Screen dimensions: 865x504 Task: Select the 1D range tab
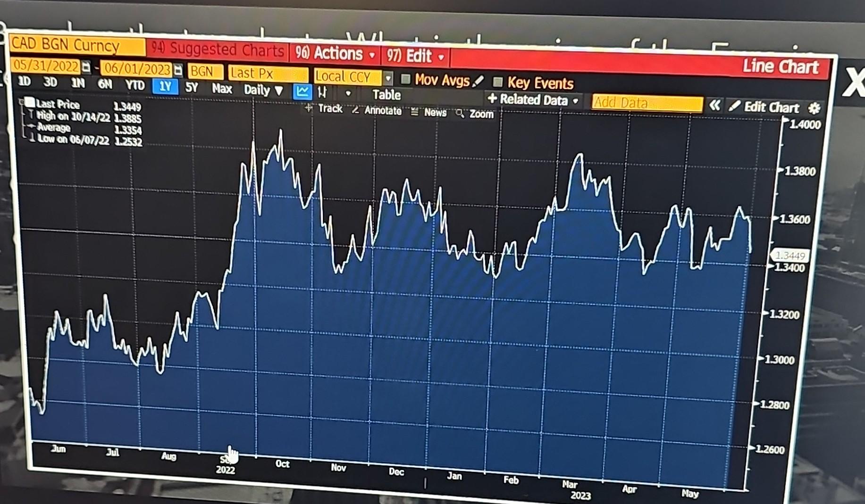(x=24, y=81)
